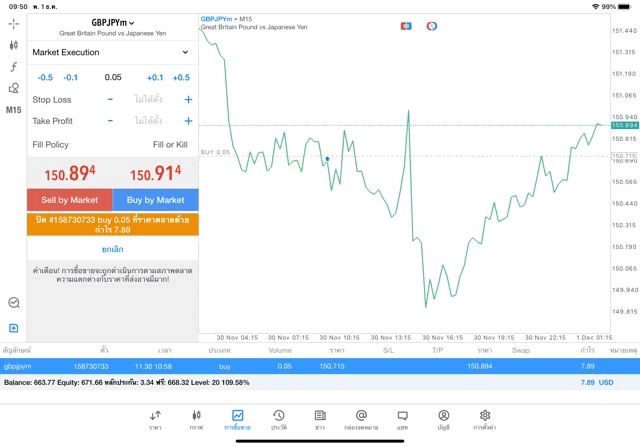The width and height of the screenshot is (640, 447).
Task: Click the 7.89 USD total profit
Action: click(597, 383)
